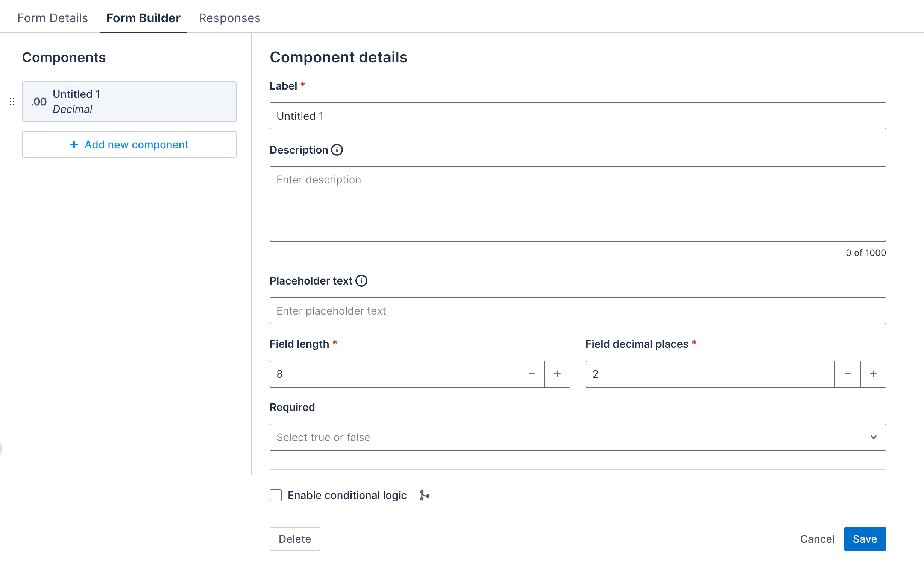Click the drag handle beside Untitled 1
The width and height of the screenshot is (924, 566).
(12, 102)
